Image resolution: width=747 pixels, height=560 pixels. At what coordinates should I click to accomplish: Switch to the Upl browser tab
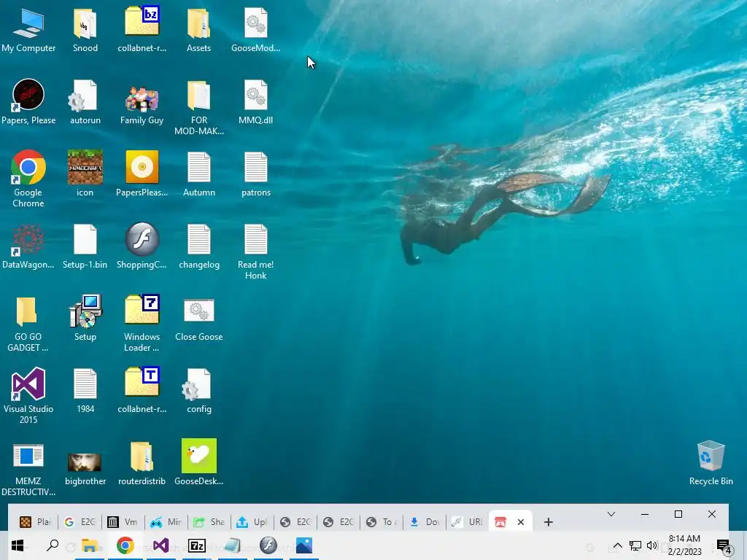coord(252,522)
